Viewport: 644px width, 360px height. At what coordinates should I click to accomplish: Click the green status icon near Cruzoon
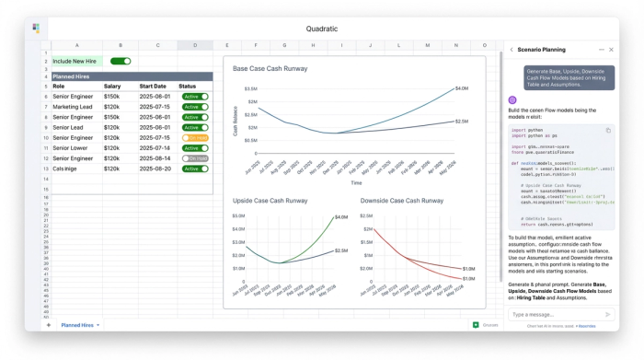point(476,325)
